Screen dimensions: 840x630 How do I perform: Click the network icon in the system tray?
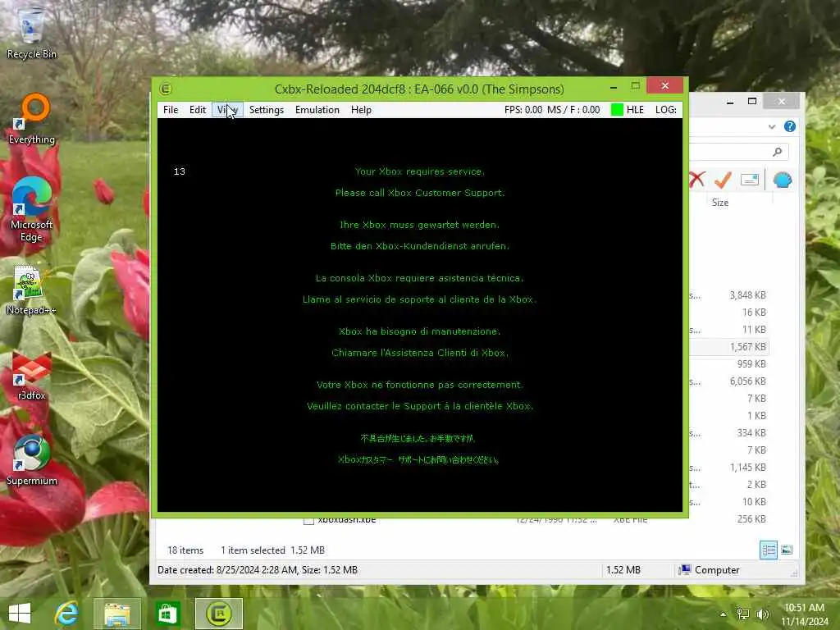click(742, 614)
